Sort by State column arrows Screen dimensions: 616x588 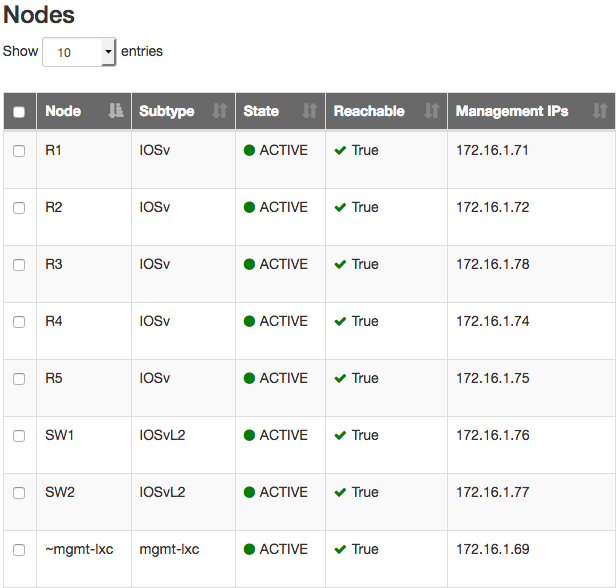click(310, 111)
